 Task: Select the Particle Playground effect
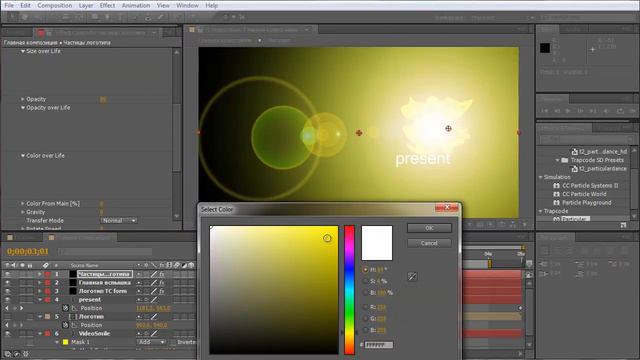click(587, 203)
